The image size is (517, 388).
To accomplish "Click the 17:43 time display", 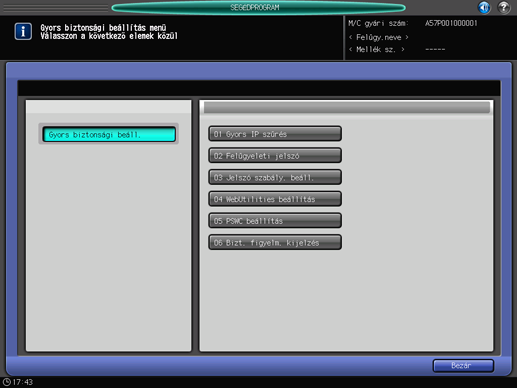I will coord(23,382).
